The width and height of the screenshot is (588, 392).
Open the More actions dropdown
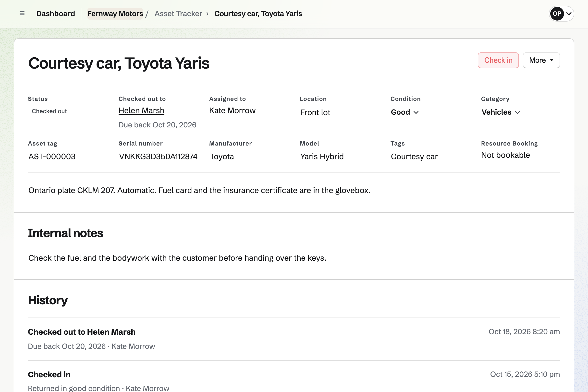click(x=541, y=60)
